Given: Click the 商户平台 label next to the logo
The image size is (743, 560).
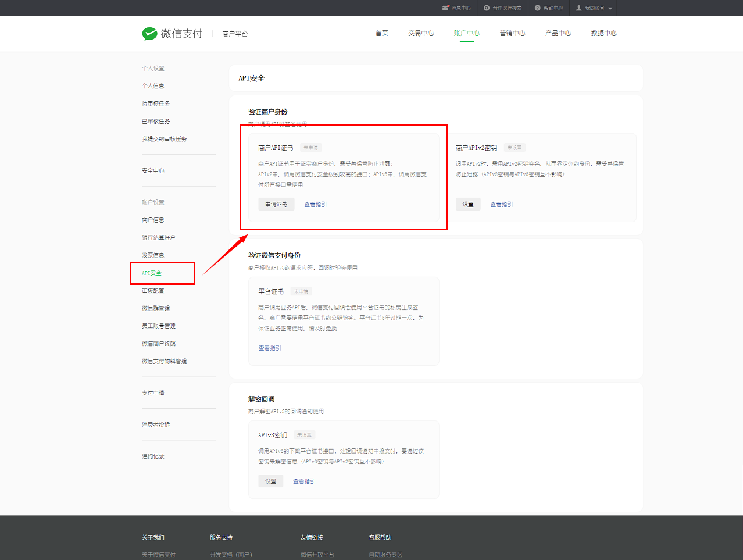Looking at the screenshot, I should click(x=235, y=34).
